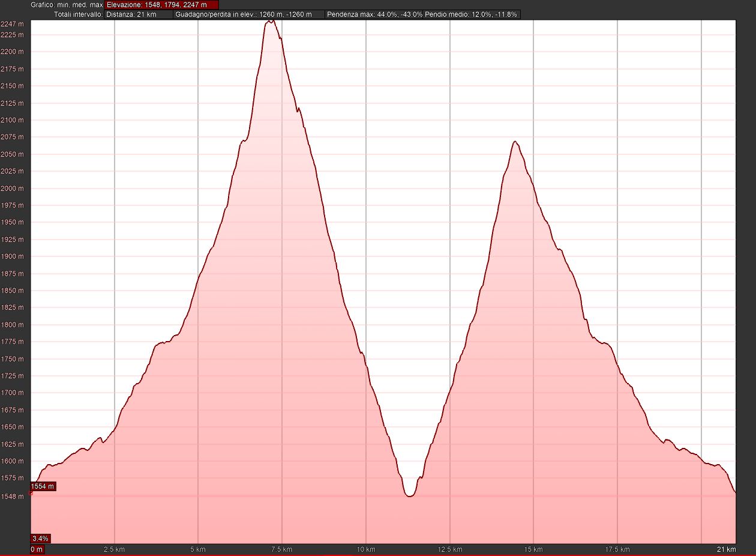Select the Guadagno/perdita in elev. field

pyautogui.click(x=248, y=14)
